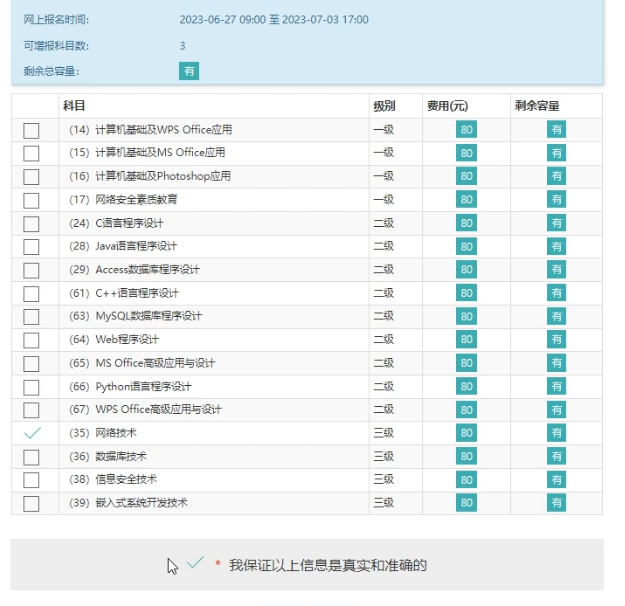Viewport: 625px width, 606px height.
Task: Click the 有 capacity badge for 嵌入式系统开发技术
Action: pos(556,503)
